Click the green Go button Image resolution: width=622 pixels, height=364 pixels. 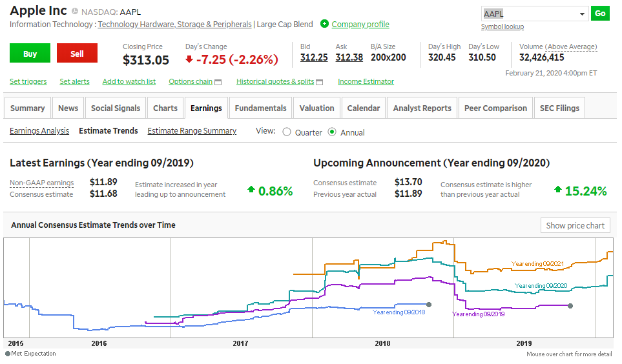coord(600,14)
